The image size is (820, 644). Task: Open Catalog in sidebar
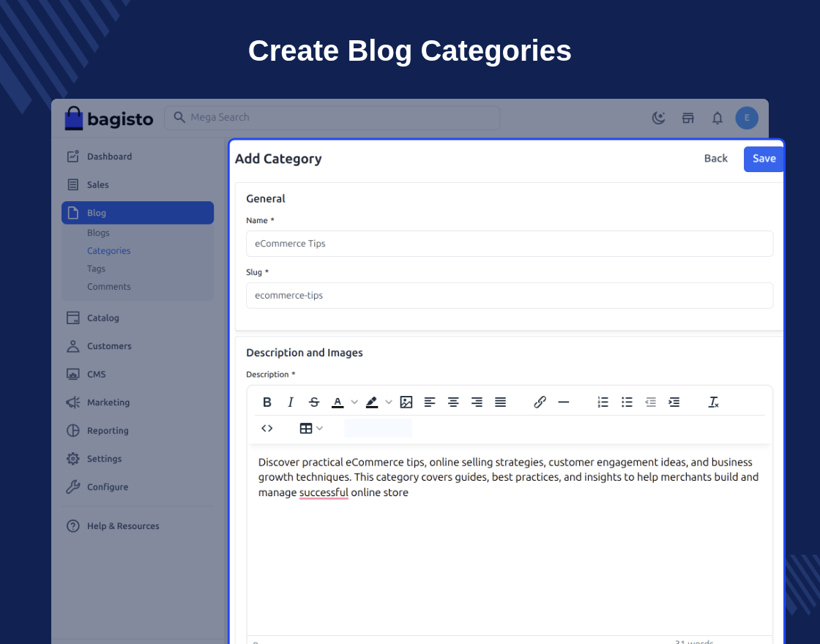click(x=138, y=318)
